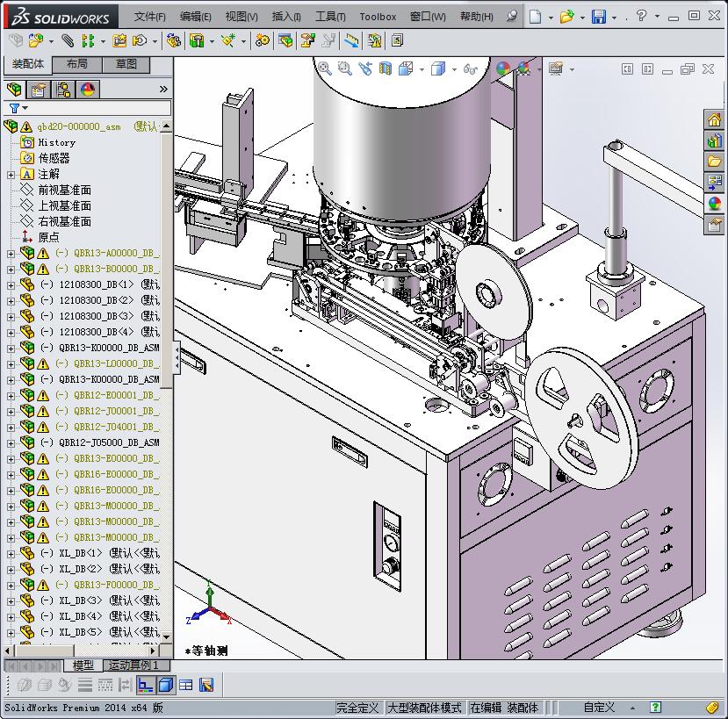Click the Smart Fasteners icon
The height and width of the screenshot is (719, 728).
pyautogui.click(x=119, y=41)
